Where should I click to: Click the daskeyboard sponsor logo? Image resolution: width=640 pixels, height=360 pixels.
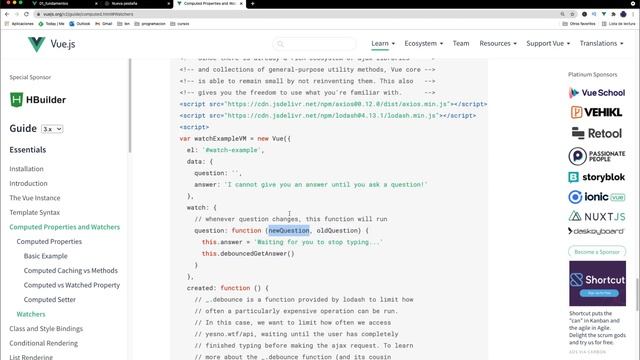click(597, 231)
